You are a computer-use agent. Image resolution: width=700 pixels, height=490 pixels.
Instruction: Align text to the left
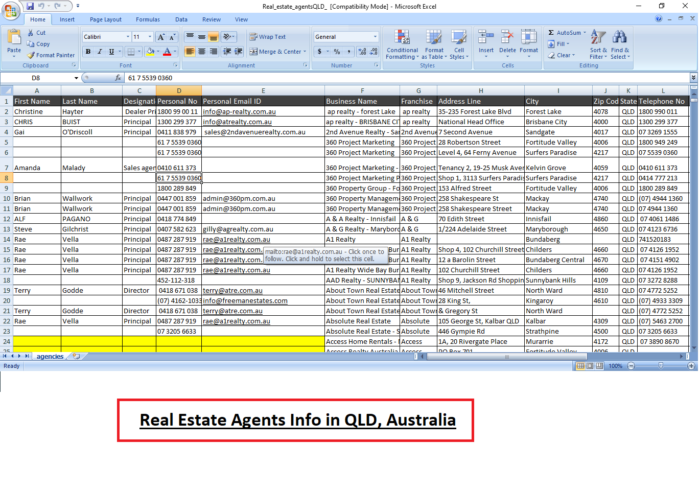[190, 52]
